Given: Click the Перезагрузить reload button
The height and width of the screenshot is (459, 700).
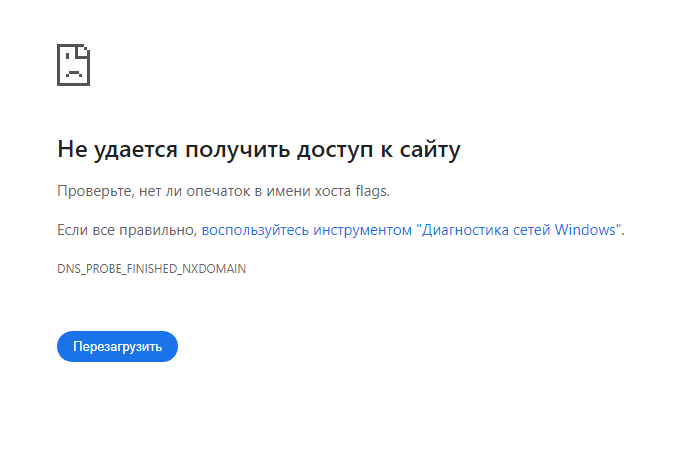Looking at the screenshot, I should pyautogui.click(x=117, y=346).
